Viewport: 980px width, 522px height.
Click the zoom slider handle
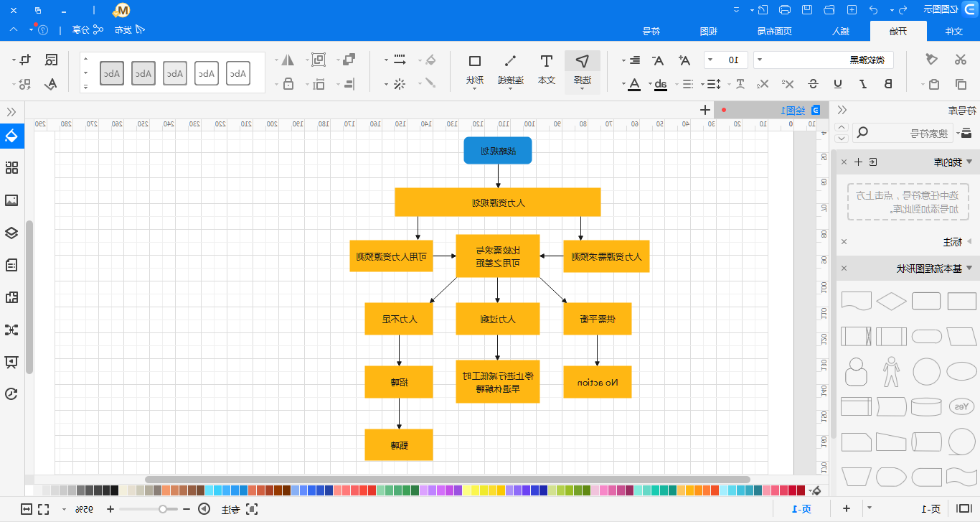[x=163, y=509]
